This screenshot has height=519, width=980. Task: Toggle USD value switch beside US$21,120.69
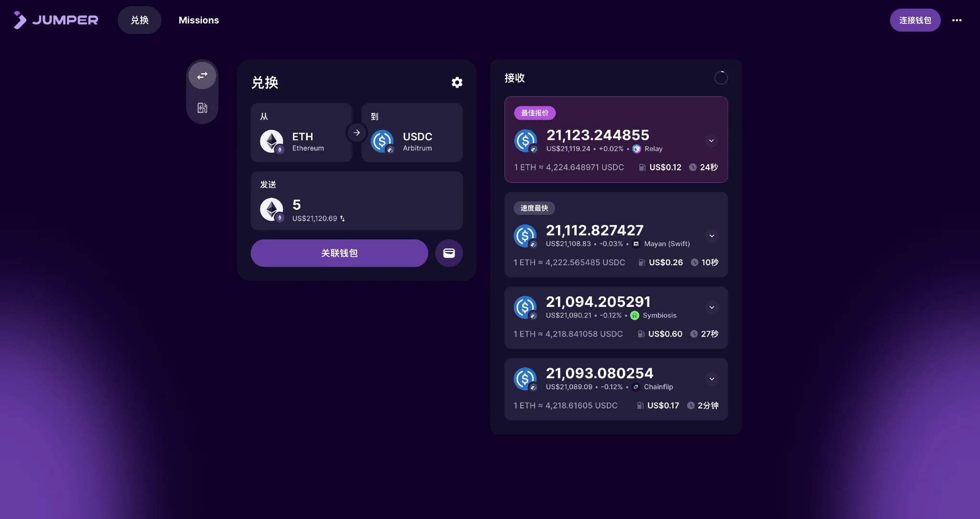[x=342, y=218]
